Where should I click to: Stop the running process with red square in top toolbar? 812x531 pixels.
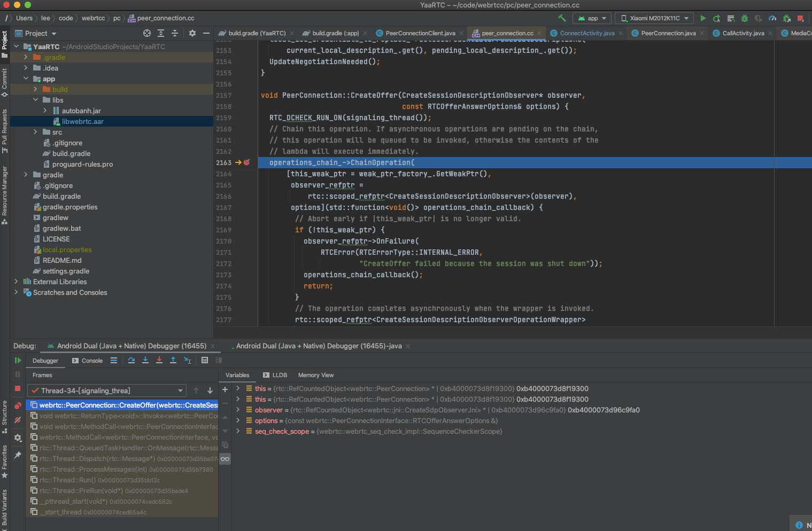point(800,18)
